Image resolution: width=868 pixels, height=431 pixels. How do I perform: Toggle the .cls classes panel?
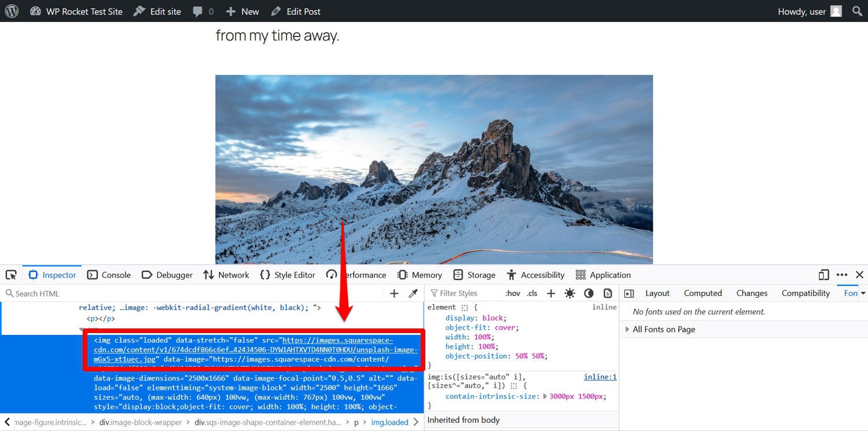(532, 293)
